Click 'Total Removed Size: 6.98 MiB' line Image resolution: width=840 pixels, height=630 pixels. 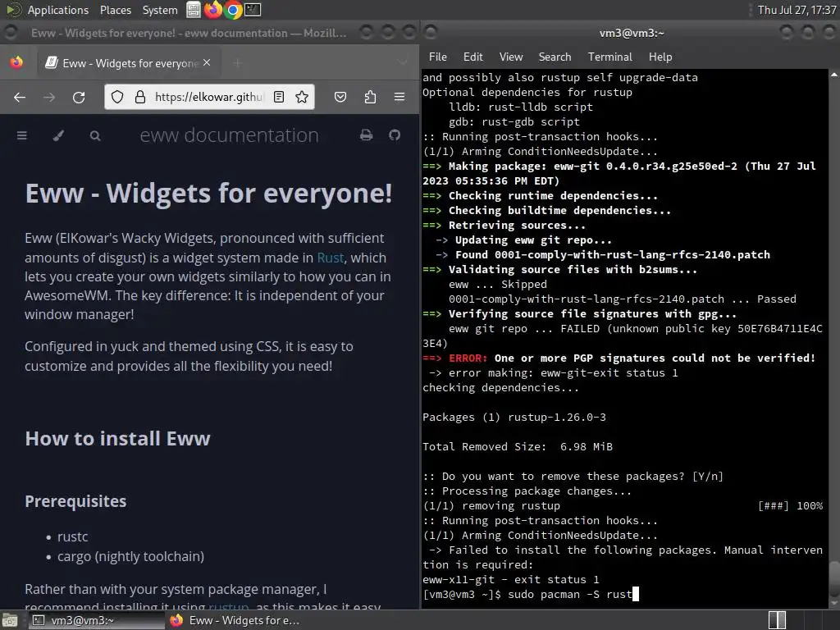(x=517, y=447)
